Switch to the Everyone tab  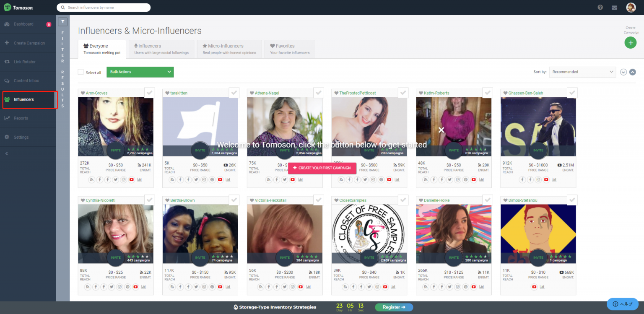102,49
